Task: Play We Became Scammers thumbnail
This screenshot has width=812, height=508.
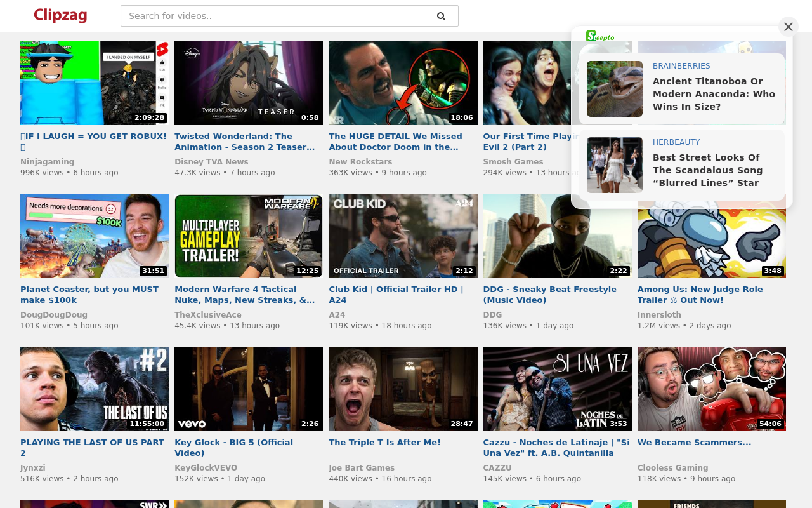Action: (x=712, y=389)
